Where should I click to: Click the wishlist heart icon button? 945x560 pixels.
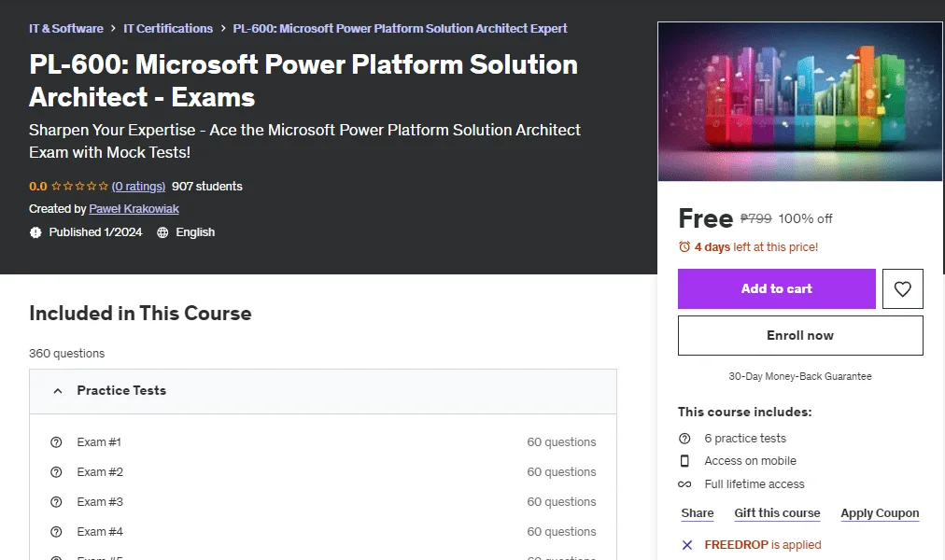point(902,289)
